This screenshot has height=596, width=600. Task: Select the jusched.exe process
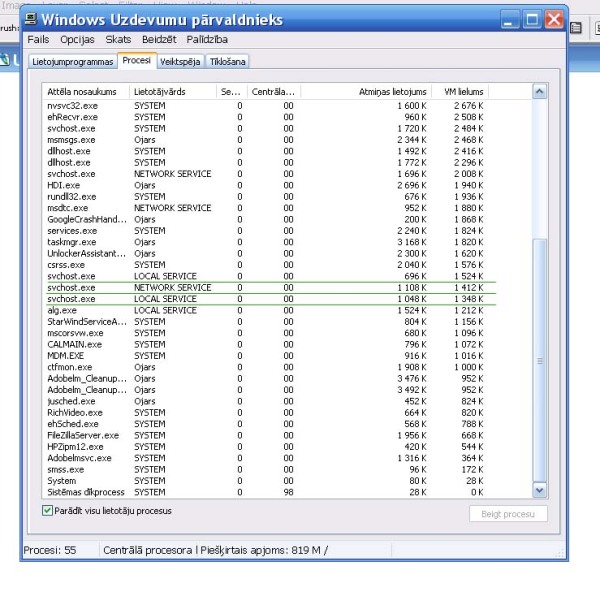(x=265, y=401)
